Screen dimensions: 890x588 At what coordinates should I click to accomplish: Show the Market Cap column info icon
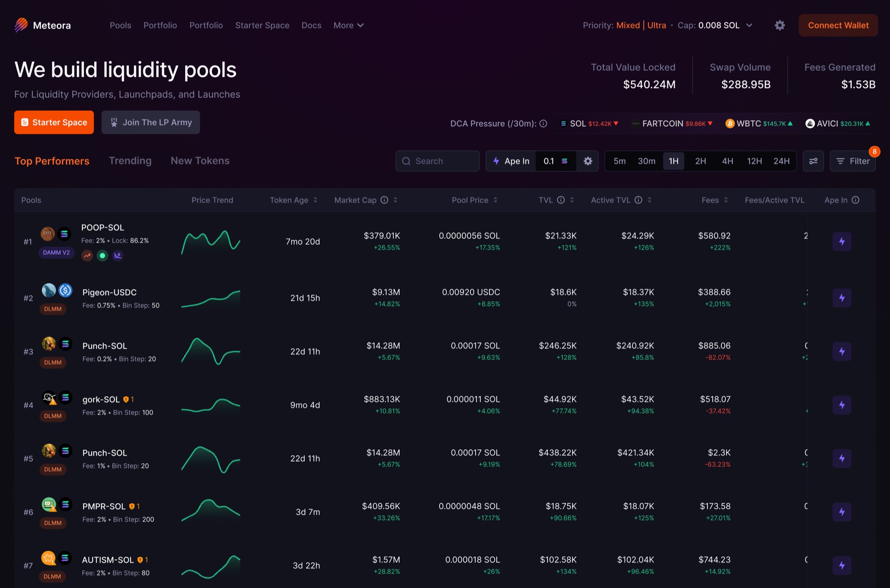pyautogui.click(x=384, y=200)
